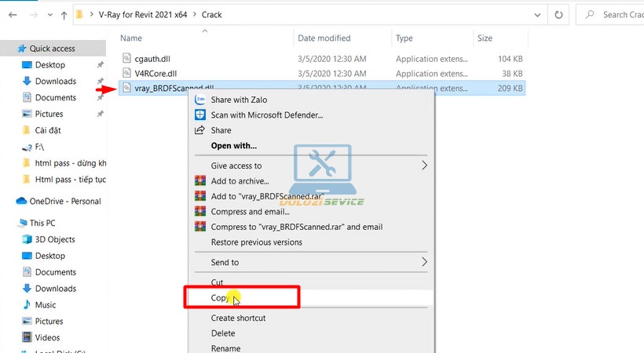Select the cgauth.dll file icon
644x353 pixels.
click(x=127, y=58)
